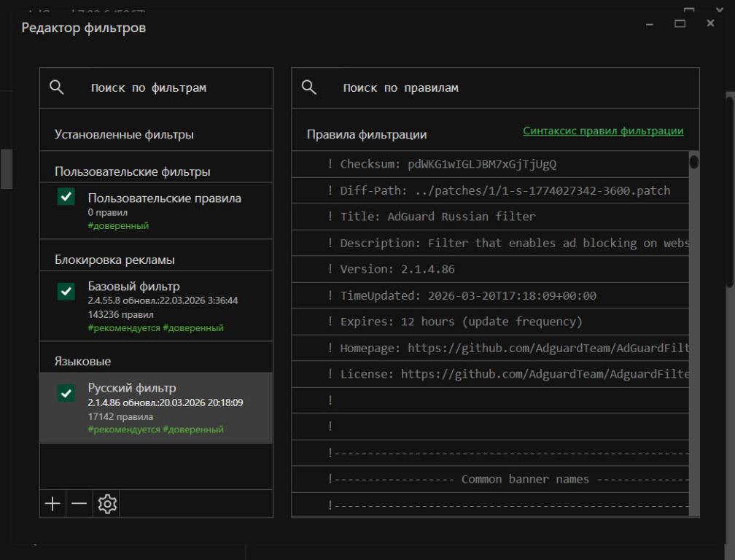Disable the Базовый фильтр checkbox
Image resolution: width=735 pixels, height=560 pixels.
click(66, 292)
